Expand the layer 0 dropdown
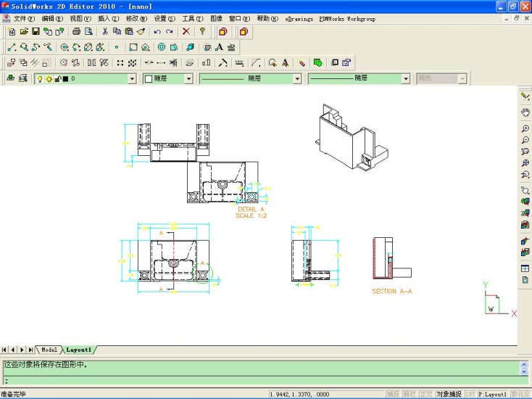532x399 pixels. [x=132, y=79]
